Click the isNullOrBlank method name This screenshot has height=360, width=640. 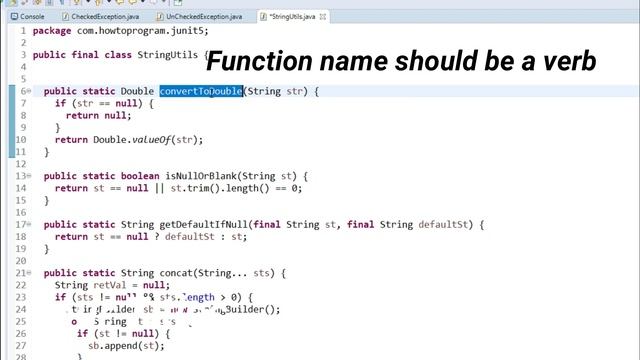201,176
